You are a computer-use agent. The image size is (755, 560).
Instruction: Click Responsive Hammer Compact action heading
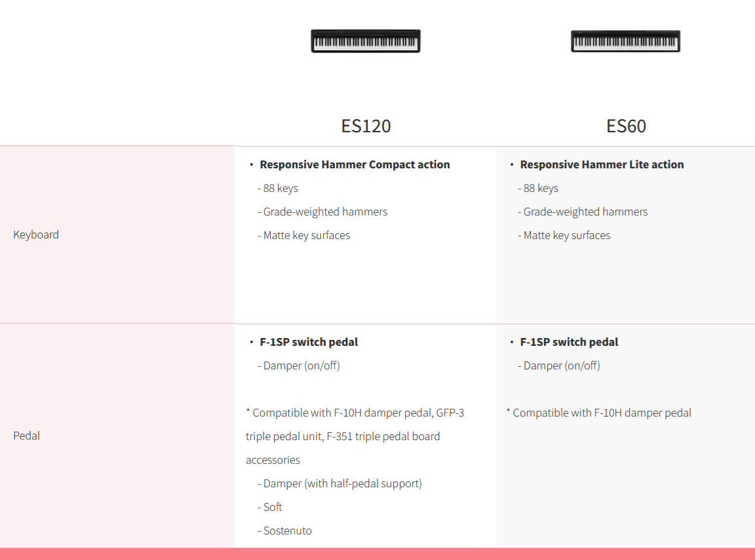(x=355, y=164)
